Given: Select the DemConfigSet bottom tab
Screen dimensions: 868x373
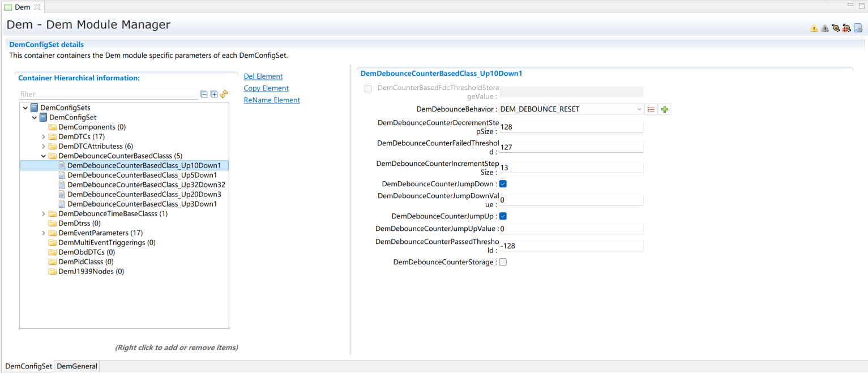Looking at the screenshot, I should pos(28,366).
